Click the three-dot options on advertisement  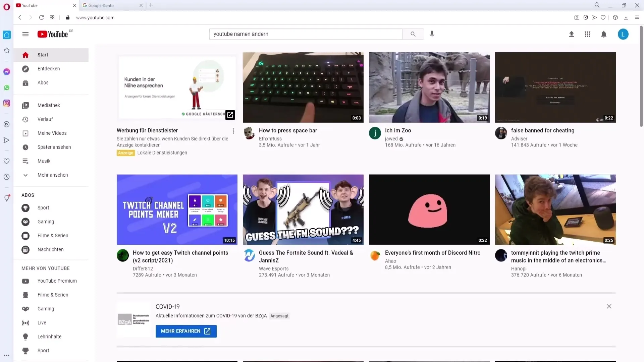(x=233, y=131)
